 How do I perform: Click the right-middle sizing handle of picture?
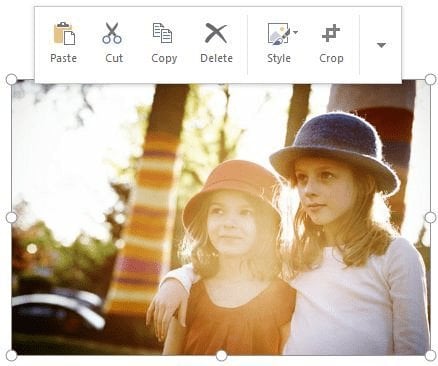point(430,218)
